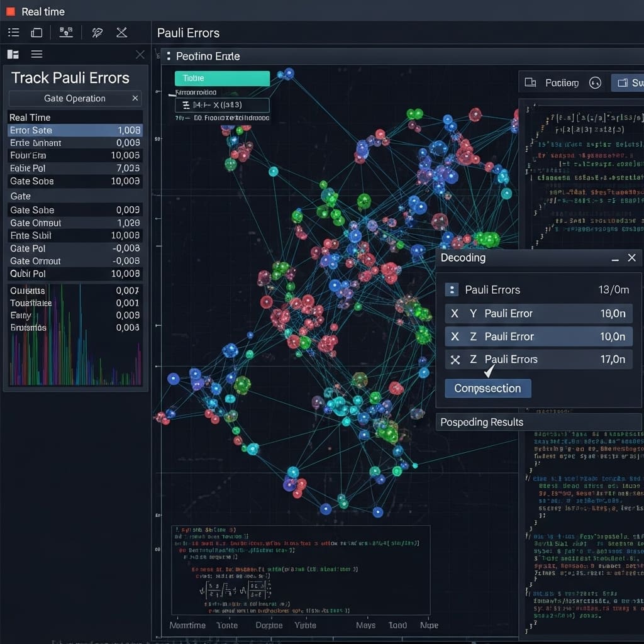
Task: Open the list view icon in the toolbar
Action: 13,32
